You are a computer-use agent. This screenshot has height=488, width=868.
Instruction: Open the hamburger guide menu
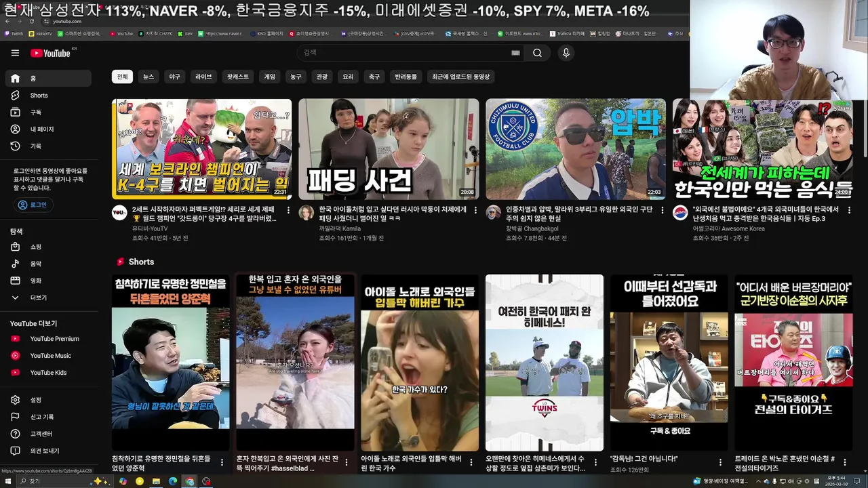15,53
